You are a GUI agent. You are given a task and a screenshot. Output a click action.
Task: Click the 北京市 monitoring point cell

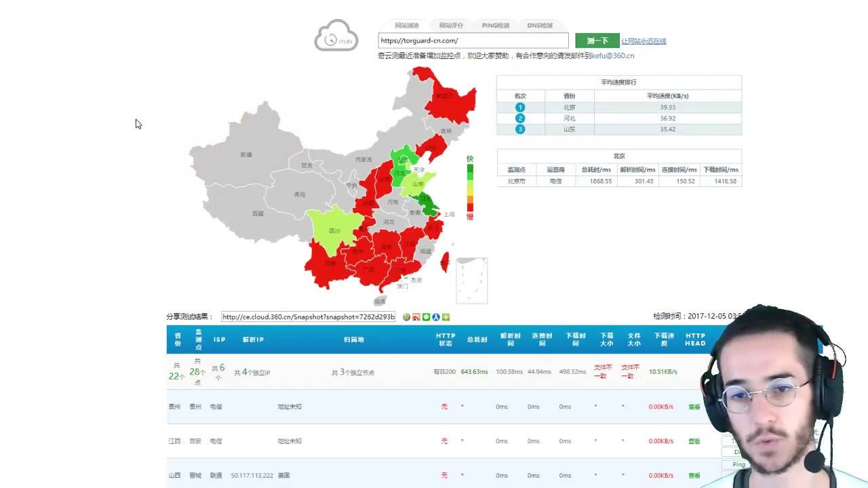click(516, 181)
